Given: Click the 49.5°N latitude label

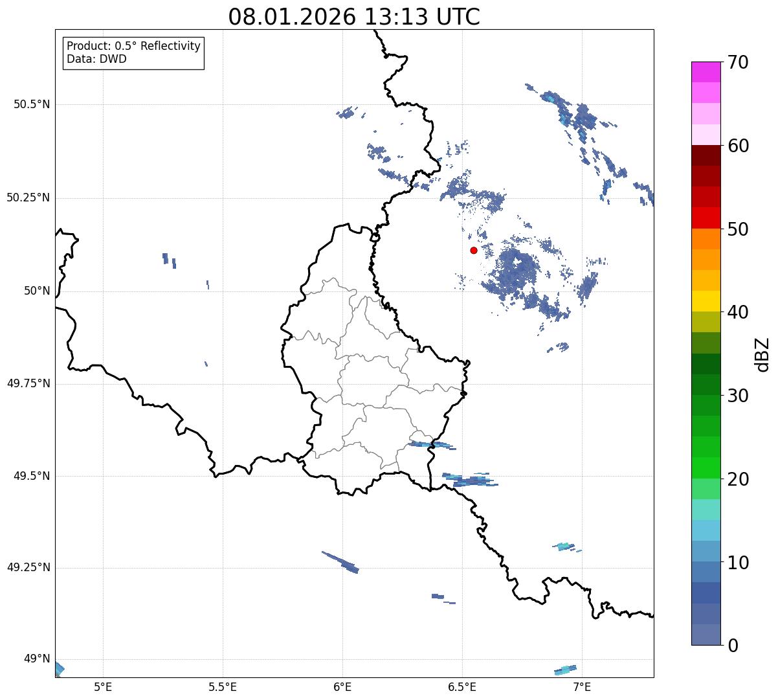Looking at the screenshot, I should [x=32, y=476].
